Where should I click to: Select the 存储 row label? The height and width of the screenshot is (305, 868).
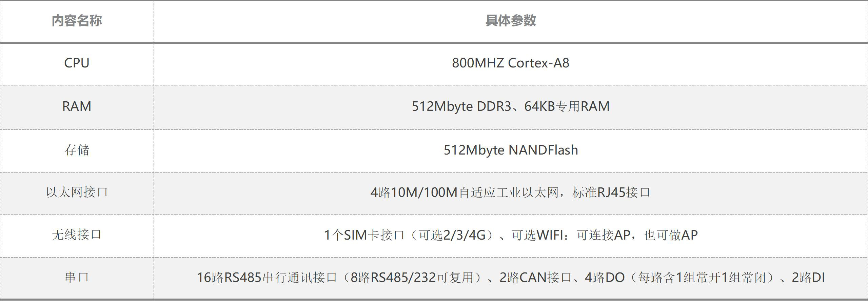77,150
